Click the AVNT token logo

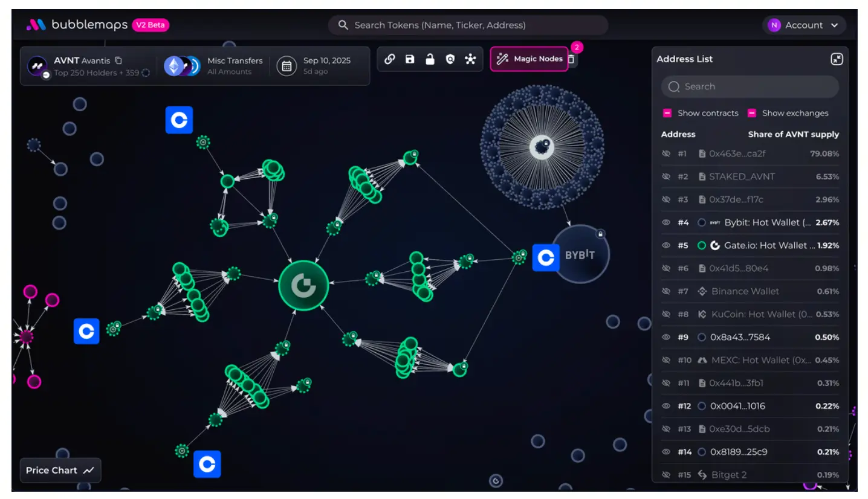(37, 66)
